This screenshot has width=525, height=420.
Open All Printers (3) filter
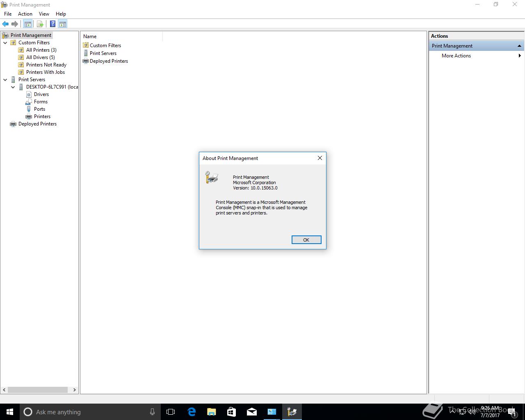[41, 50]
